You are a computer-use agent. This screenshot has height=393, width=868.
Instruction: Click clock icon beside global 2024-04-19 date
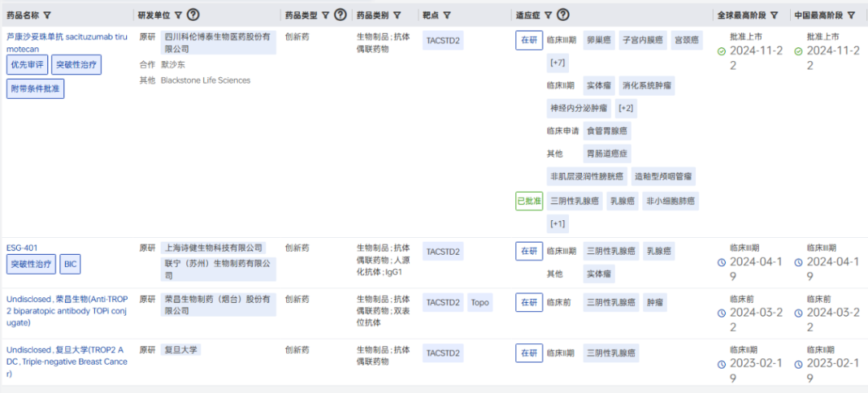(721, 262)
